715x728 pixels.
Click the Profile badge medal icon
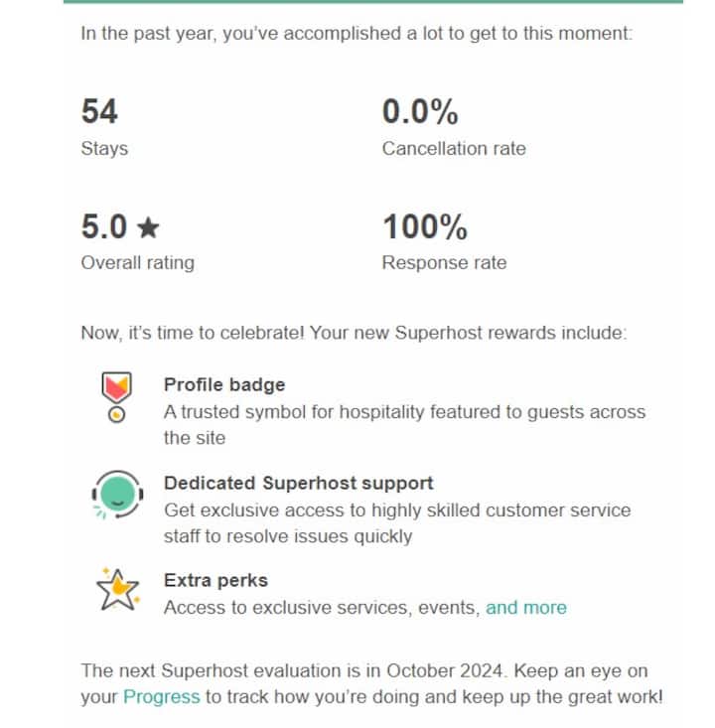116,397
